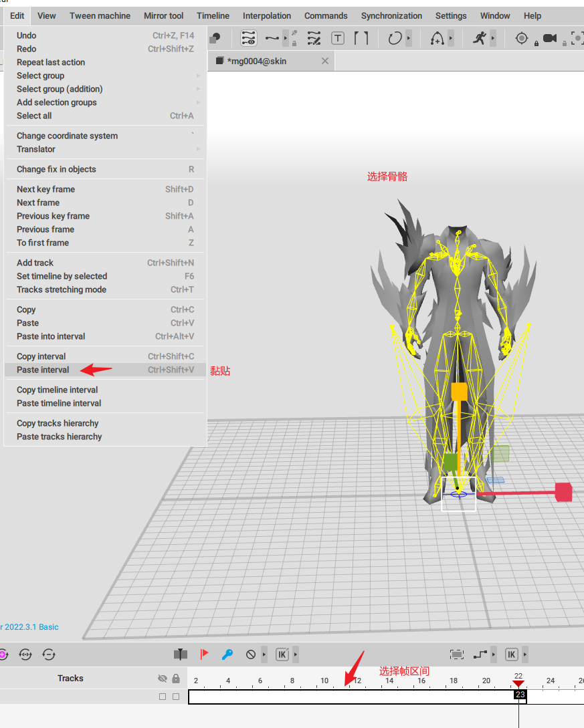Close the *mg0004@skin tab
584x728 pixels.
coord(325,62)
